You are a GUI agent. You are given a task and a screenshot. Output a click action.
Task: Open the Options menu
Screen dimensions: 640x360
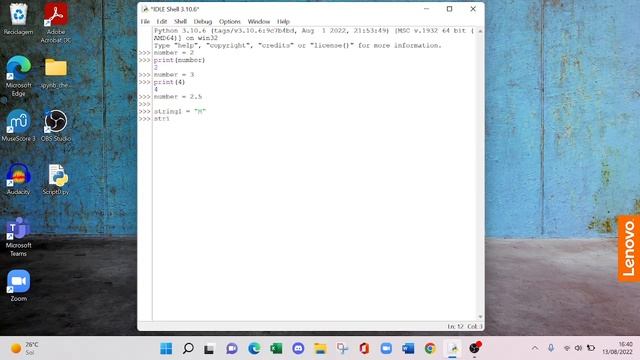[x=230, y=21]
